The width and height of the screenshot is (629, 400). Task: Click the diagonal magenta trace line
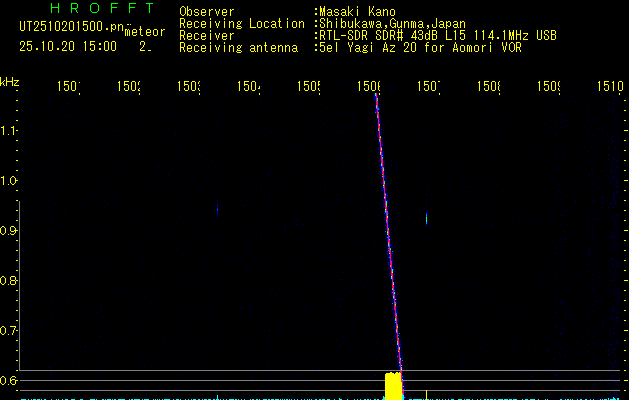click(388, 230)
